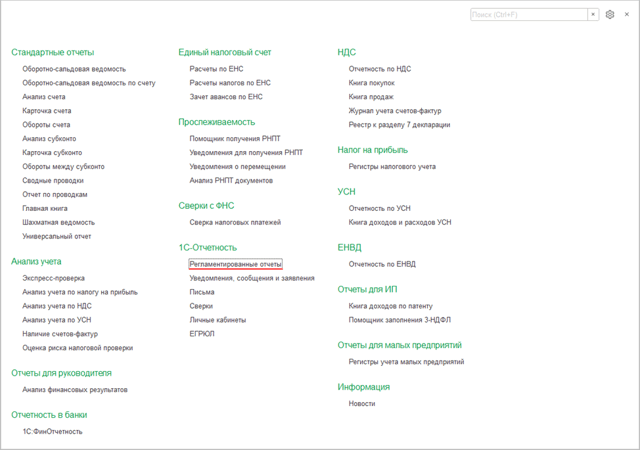Open Книга покупок
This screenshot has width=640, height=450.
(x=371, y=83)
